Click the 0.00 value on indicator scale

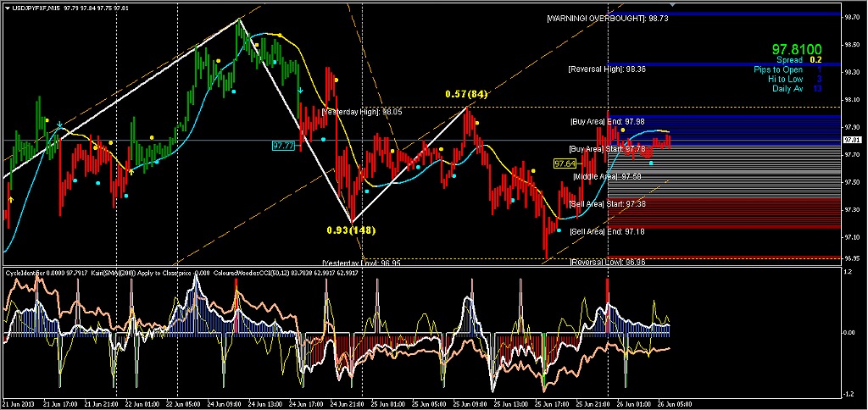849,333
